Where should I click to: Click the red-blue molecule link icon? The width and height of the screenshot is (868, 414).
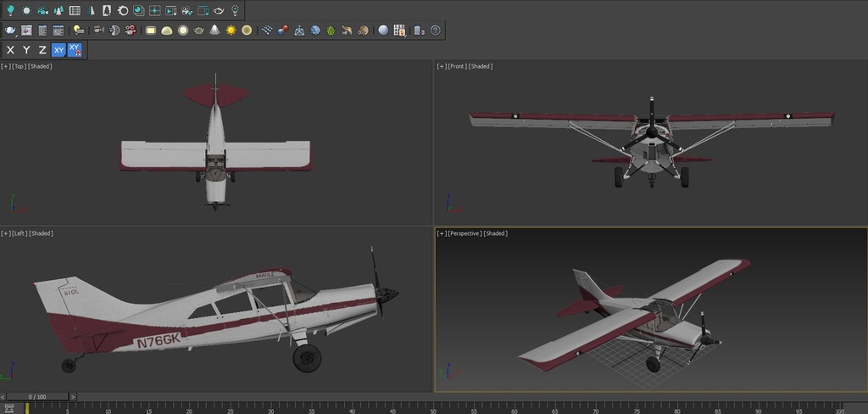click(x=283, y=31)
